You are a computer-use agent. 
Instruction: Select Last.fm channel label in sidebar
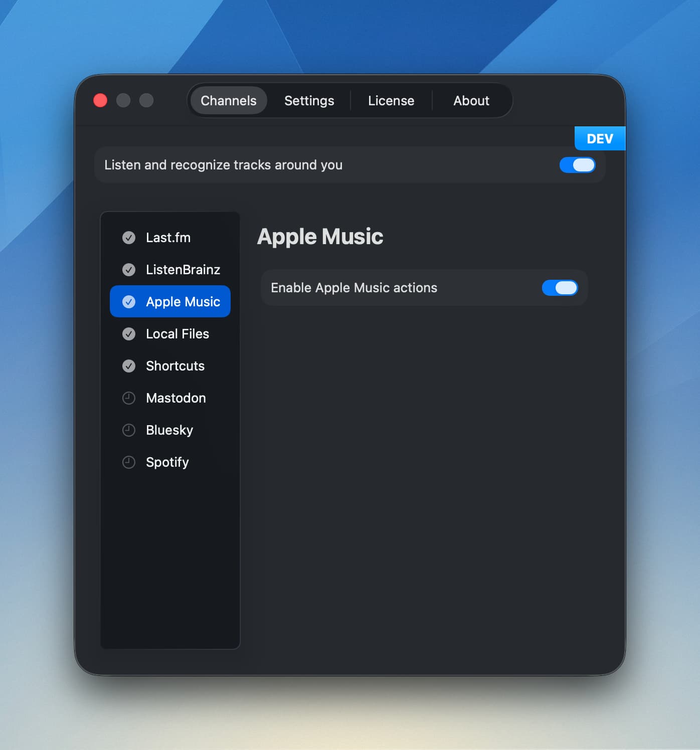(x=168, y=238)
